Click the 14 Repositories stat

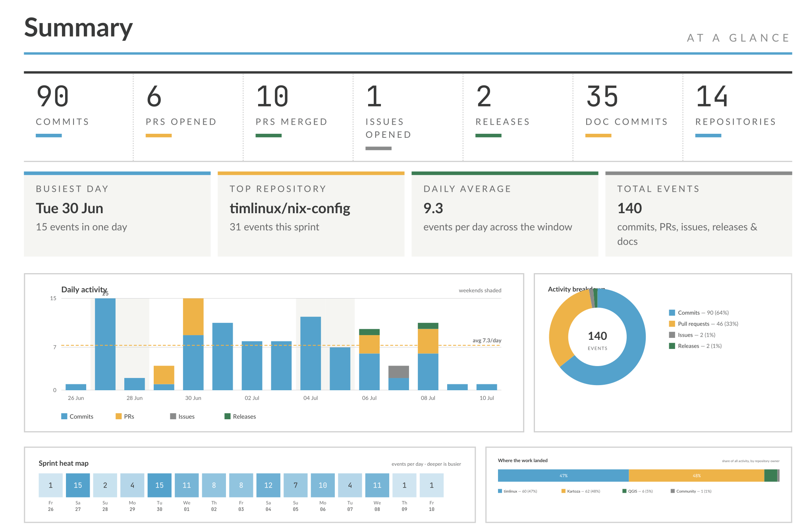737,117
